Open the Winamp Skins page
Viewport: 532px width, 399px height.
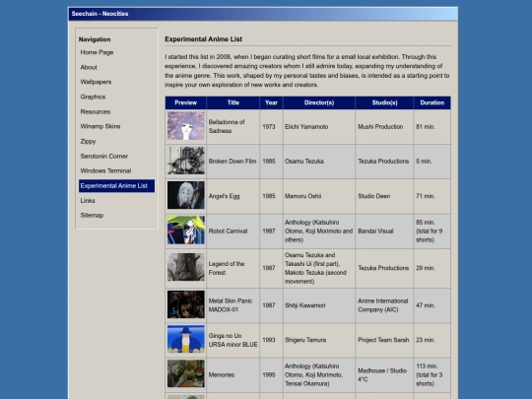click(x=100, y=126)
